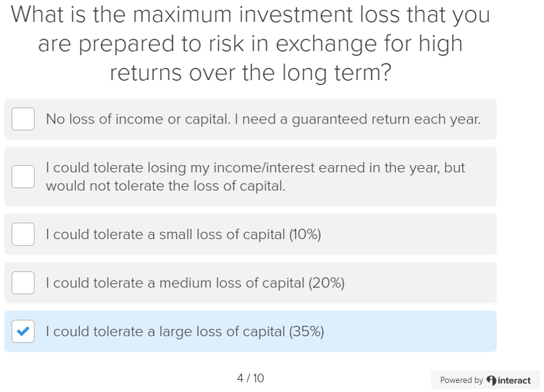Image resolution: width=544 pixels, height=392 pixels.
Task: Choose the 'small loss of capital (10%)' answer text
Action: click(x=183, y=234)
